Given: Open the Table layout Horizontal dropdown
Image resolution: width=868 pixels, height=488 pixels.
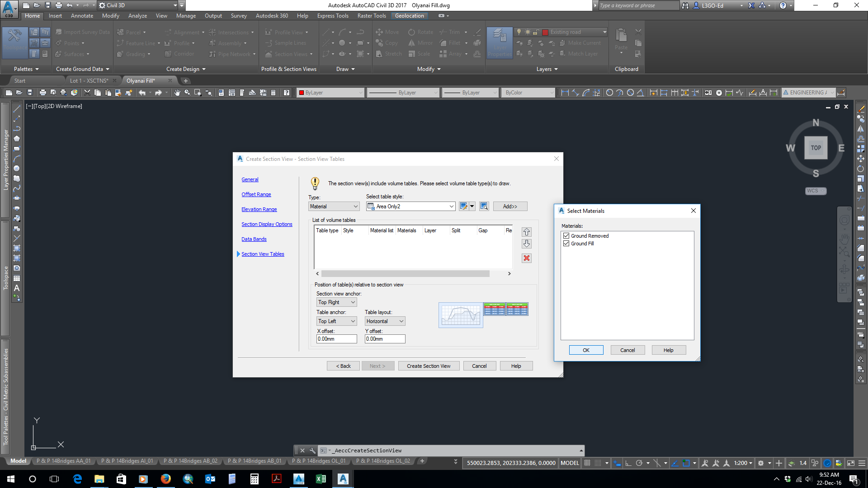Looking at the screenshot, I should pyautogui.click(x=385, y=321).
